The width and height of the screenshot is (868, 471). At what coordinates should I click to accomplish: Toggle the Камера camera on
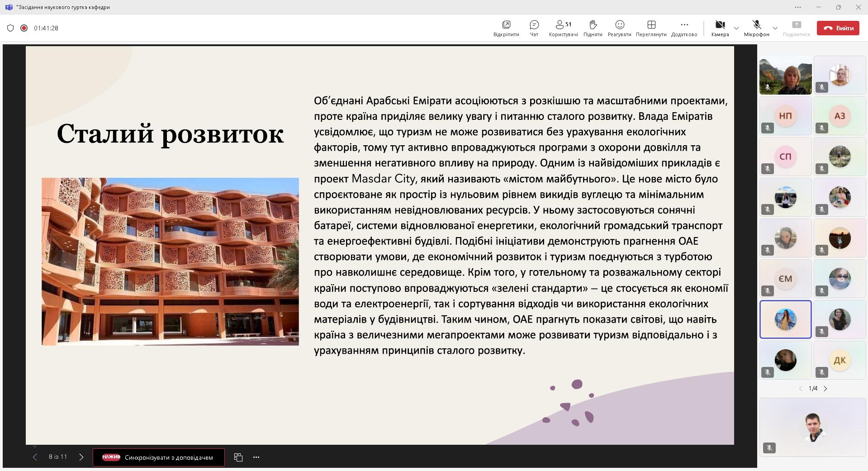pyautogui.click(x=720, y=28)
